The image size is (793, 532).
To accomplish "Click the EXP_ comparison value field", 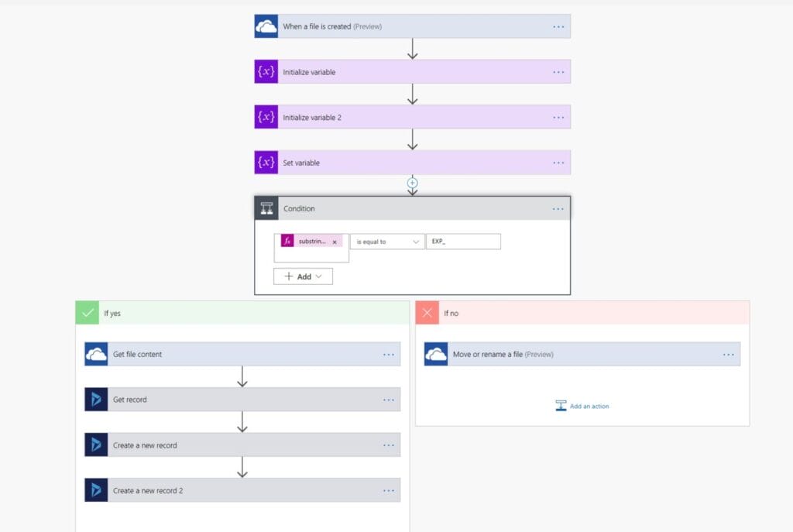I will 463,241.
